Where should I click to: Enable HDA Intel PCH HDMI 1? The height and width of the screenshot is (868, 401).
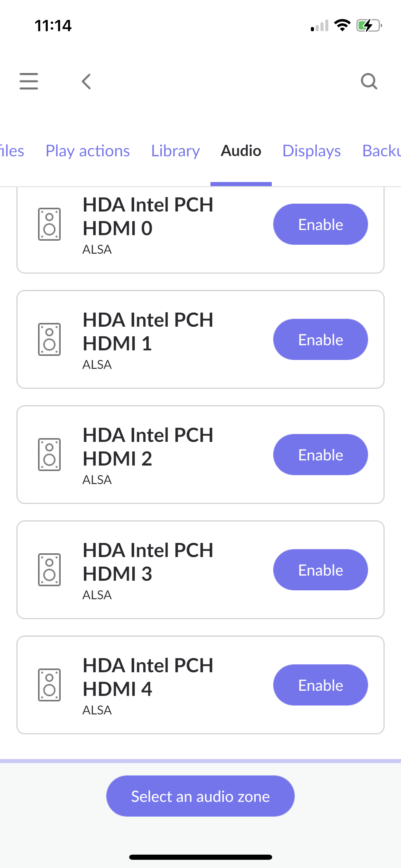[320, 340]
